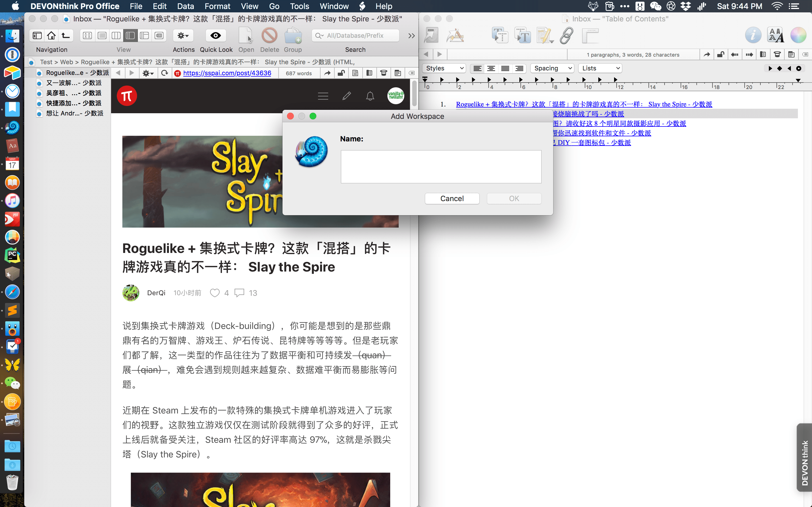Click the Home navigation icon
The width and height of the screenshot is (812, 507).
(x=51, y=35)
